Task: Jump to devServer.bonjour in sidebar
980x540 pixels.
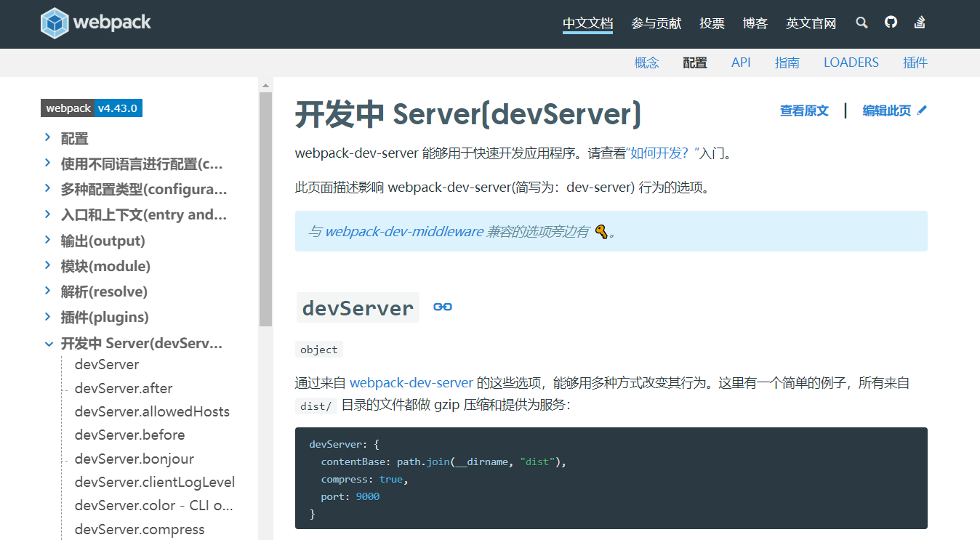Action: [x=134, y=459]
